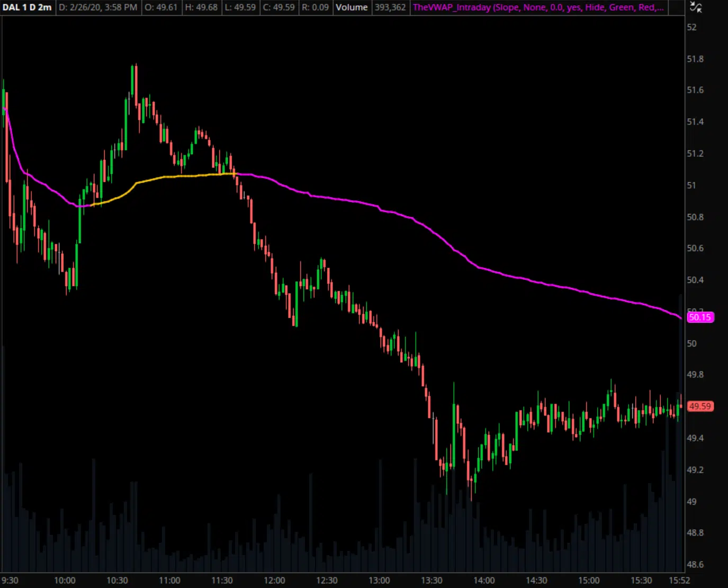Click the 15:00 time axis label
Viewport: 728px width, 588px height.
point(589,580)
